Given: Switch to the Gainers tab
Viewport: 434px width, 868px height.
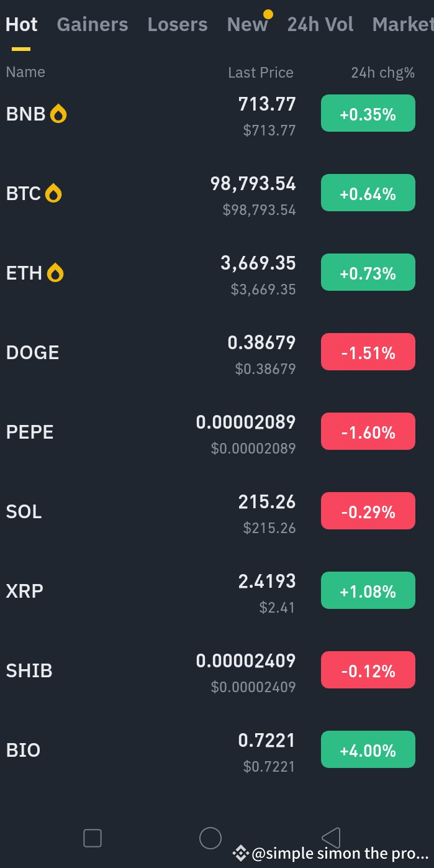Looking at the screenshot, I should 93,25.
